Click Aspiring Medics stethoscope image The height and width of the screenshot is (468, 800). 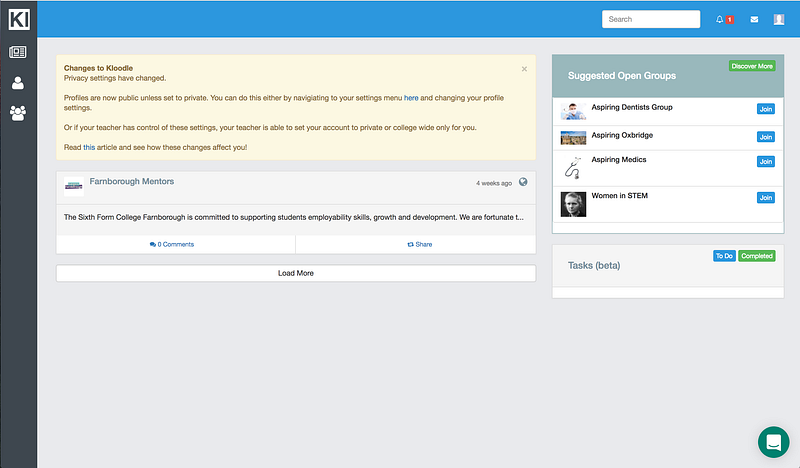pos(573,168)
